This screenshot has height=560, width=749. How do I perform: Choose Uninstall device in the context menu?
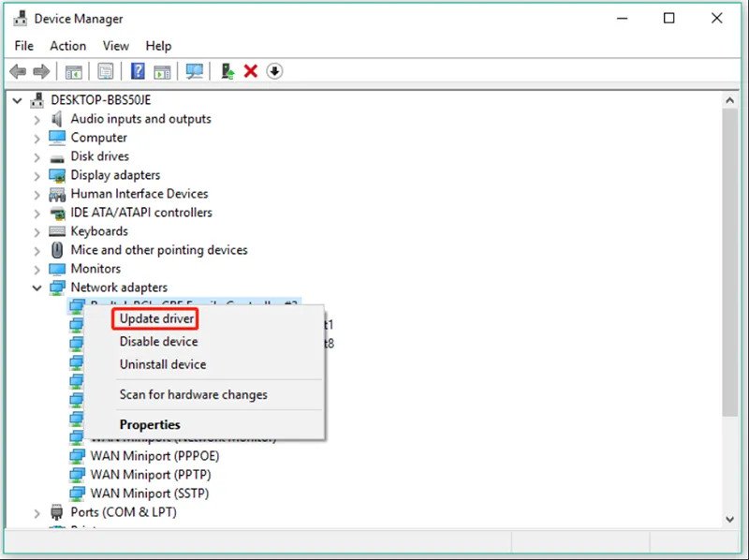[162, 364]
